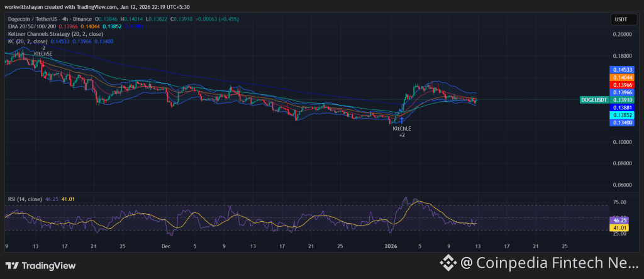Select the Keltner Channels Strategy legend
Screen dimensions: 644x279
[x=57, y=34]
